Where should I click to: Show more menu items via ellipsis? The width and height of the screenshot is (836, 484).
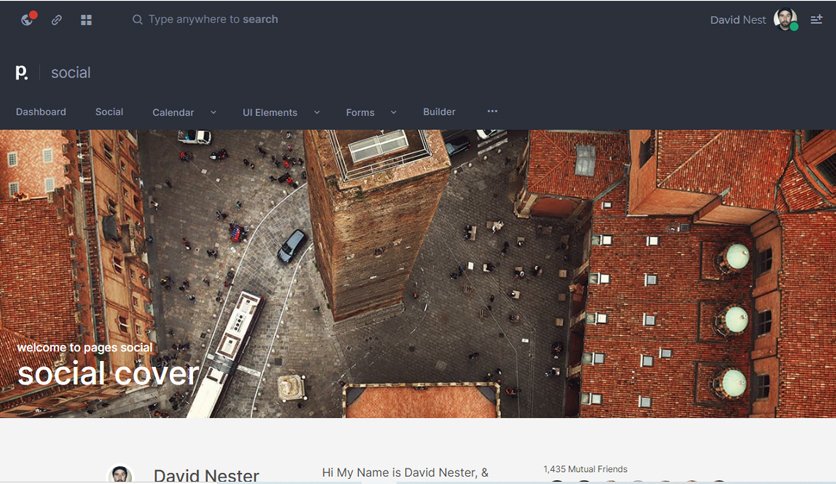point(492,111)
